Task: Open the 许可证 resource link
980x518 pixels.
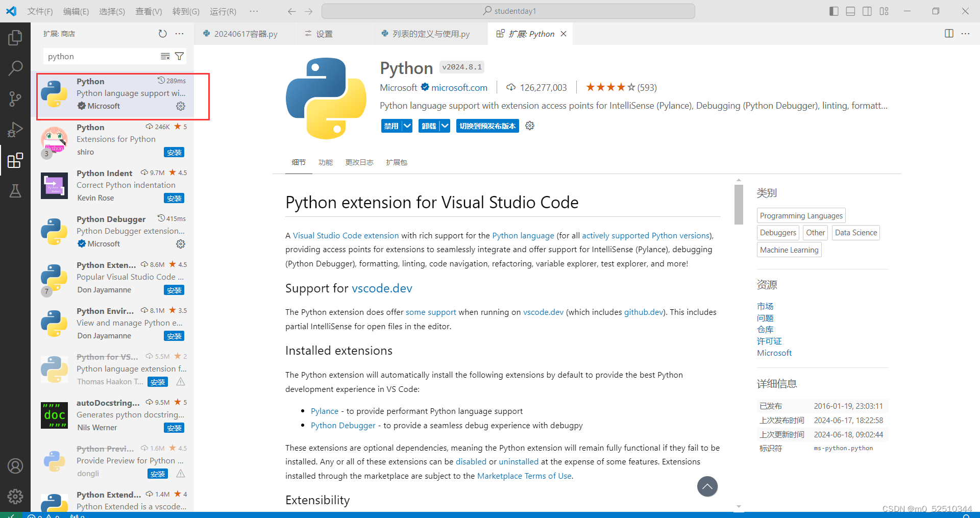Action: (x=769, y=341)
